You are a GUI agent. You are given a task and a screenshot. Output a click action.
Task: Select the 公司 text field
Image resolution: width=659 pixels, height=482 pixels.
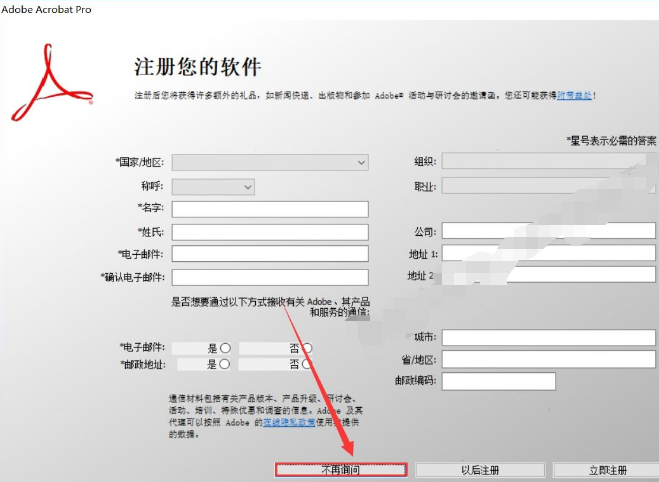click(548, 231)
